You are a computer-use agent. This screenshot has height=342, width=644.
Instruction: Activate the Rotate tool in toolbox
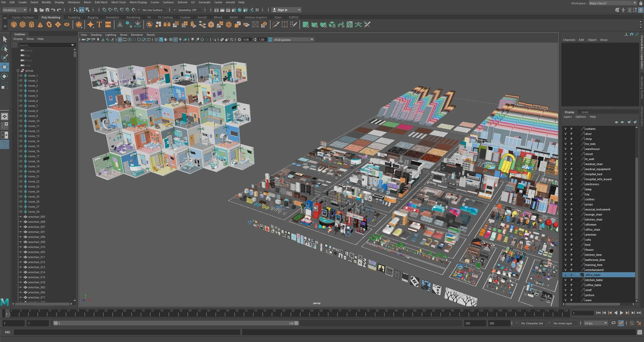5,76
